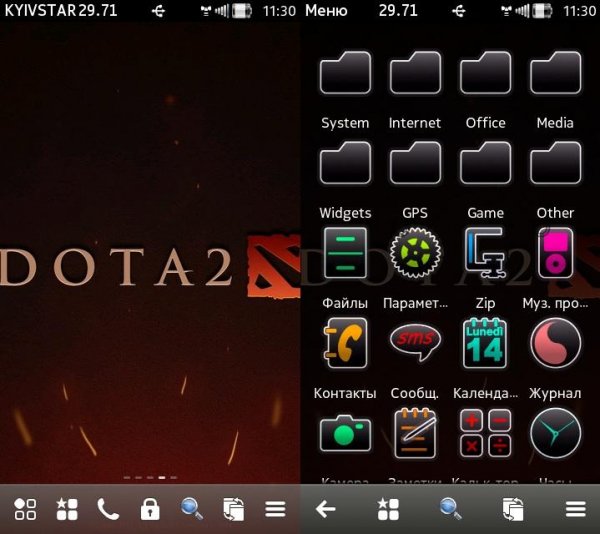Image resolution: width=600 pixels, height=534 pixels.
Task: Open the Widgets folder
Action: (x=345, y=163)
